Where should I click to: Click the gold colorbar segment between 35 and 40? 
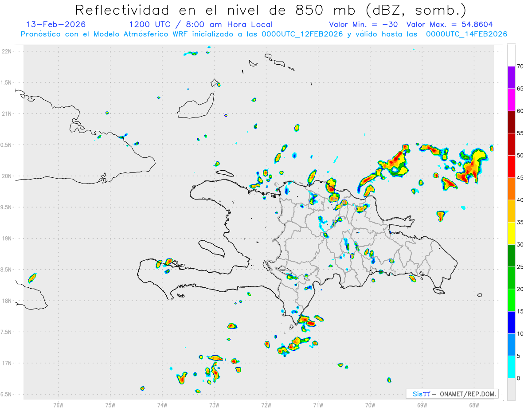point(511,211)
